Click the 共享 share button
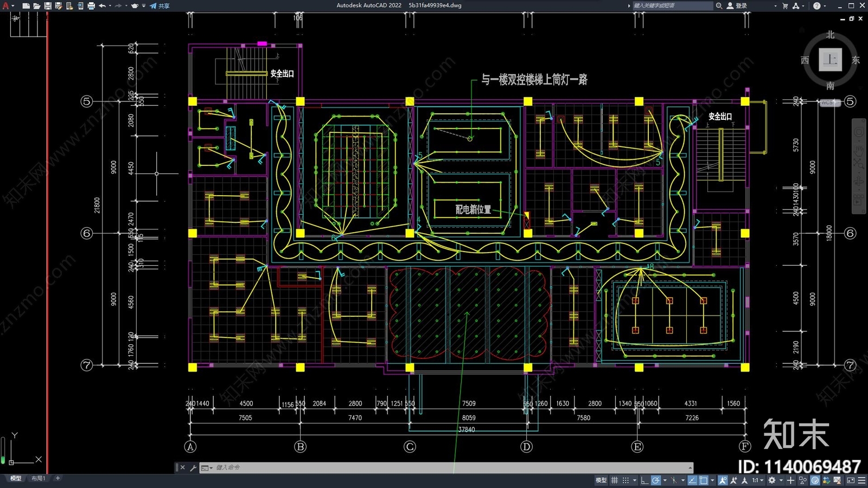Screen dimensions: 868x488 [159, 5]
